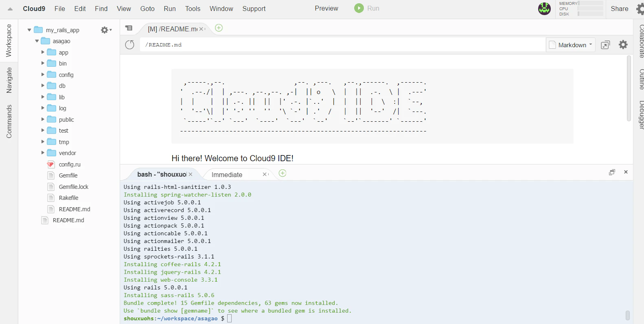Open the File menu
Screen dimensions: 644x324
(60, 9)
